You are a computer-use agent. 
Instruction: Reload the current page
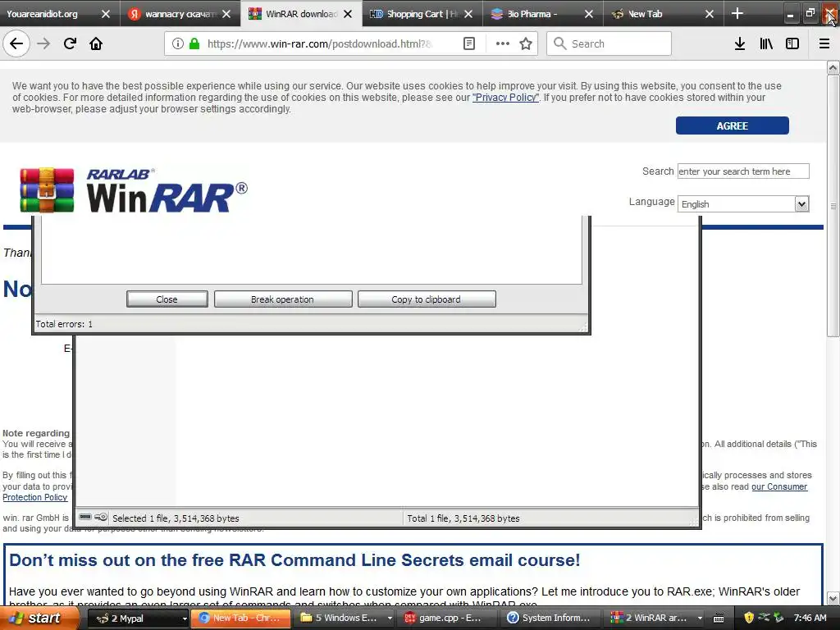coord(70,44)
